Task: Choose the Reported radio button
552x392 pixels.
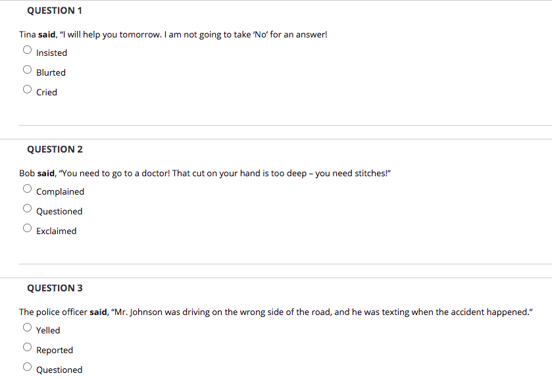Action: click(x=27, y=347)
